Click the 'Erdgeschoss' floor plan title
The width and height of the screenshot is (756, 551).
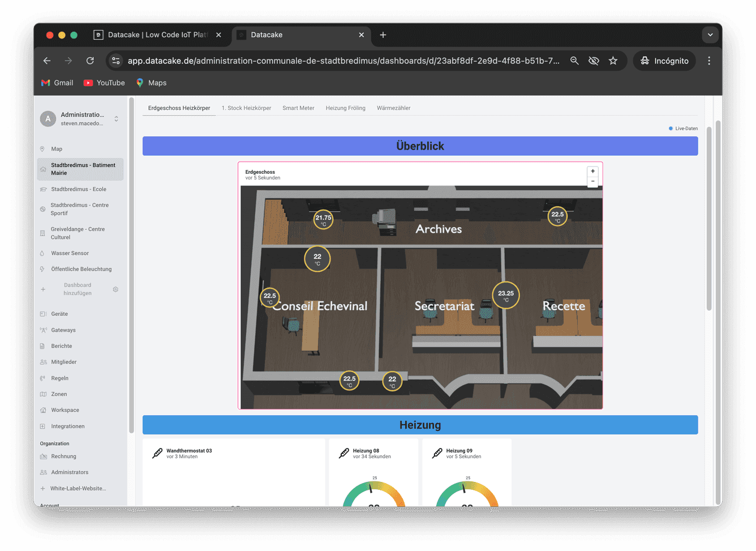260,172
